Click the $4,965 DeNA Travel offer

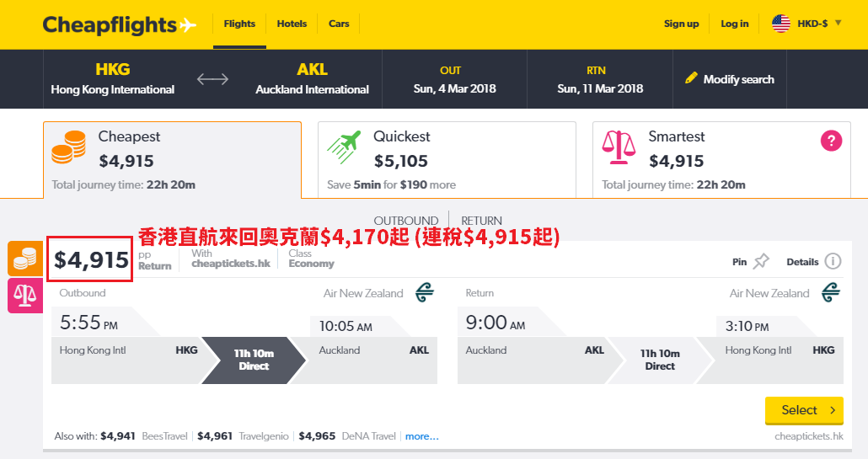pos(347,435)
